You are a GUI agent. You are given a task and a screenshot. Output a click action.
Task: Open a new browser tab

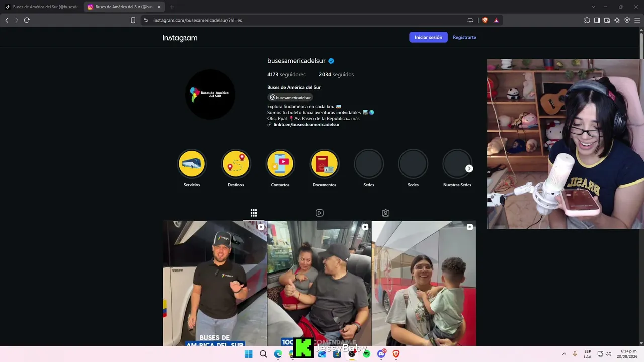click(172, 7)
